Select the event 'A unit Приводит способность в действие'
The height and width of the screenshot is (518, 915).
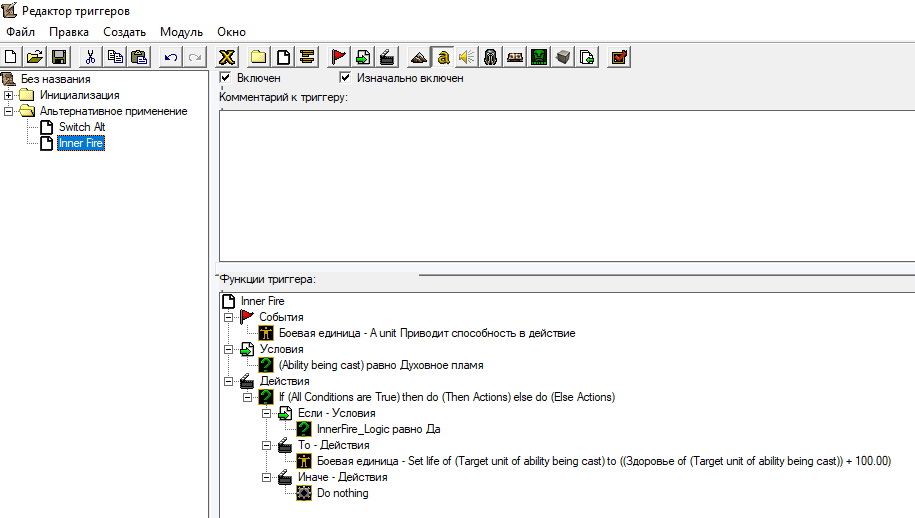pos(427,333)
